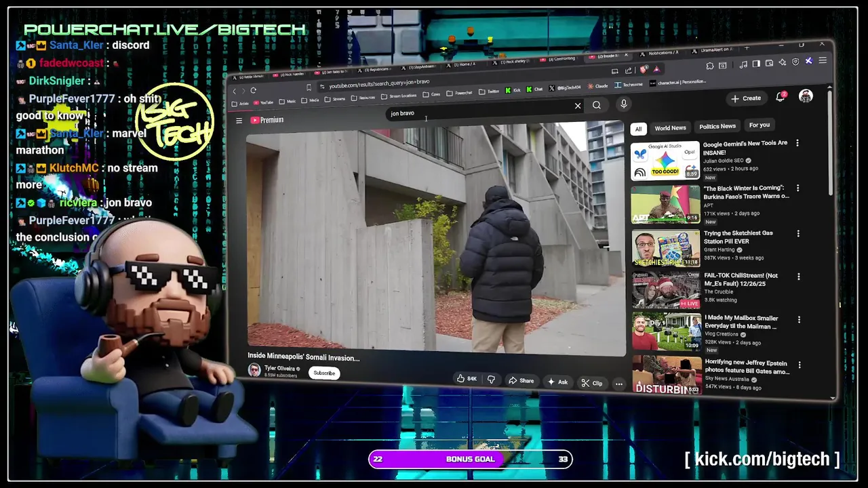868x488 pixels.
Task: Open the @BigTech404 X bookmark
Action: tap(565, 88)
